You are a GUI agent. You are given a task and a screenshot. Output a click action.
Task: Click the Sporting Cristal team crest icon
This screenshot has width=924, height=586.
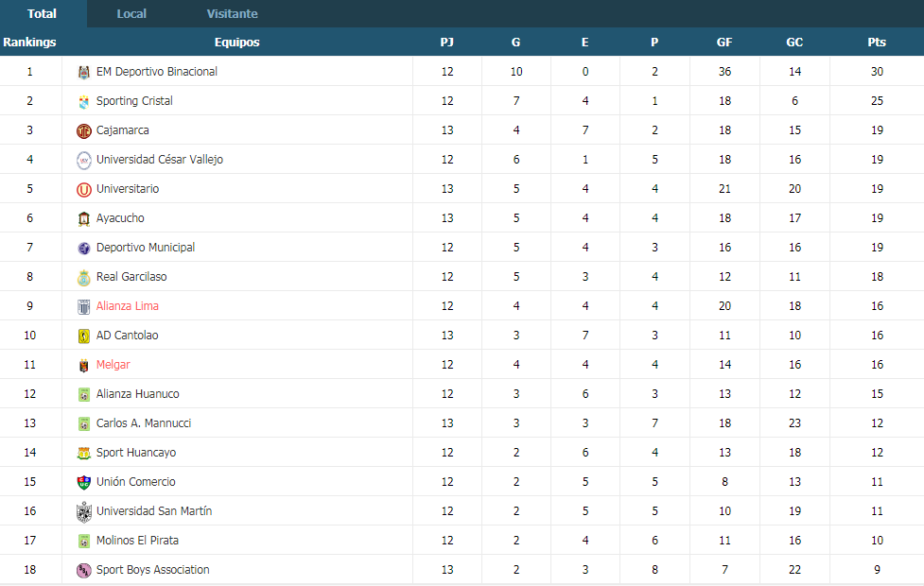(x=83, y=101)
